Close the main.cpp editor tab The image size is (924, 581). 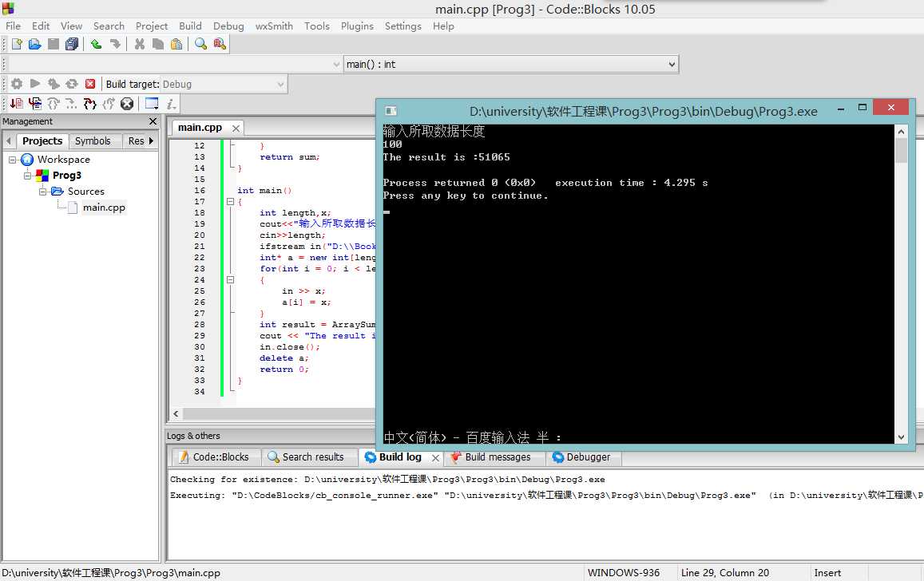pyautogui.click(x=236, y=128)
